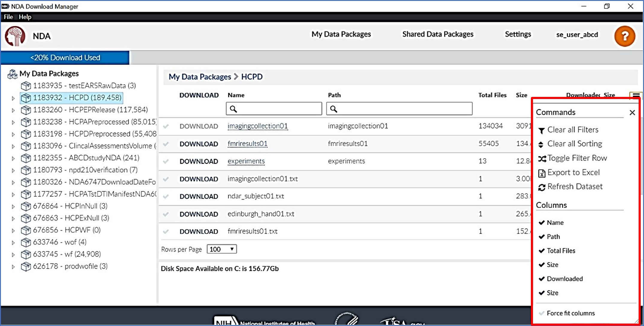
Task: Close the Commands panel with X
Action: pyautogui.click(x=632, y=112)
